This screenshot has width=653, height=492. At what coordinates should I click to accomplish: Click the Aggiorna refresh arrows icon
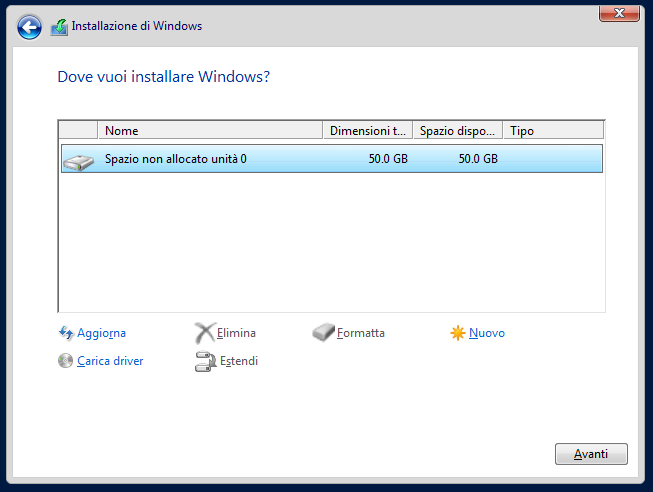coord(66,333)
